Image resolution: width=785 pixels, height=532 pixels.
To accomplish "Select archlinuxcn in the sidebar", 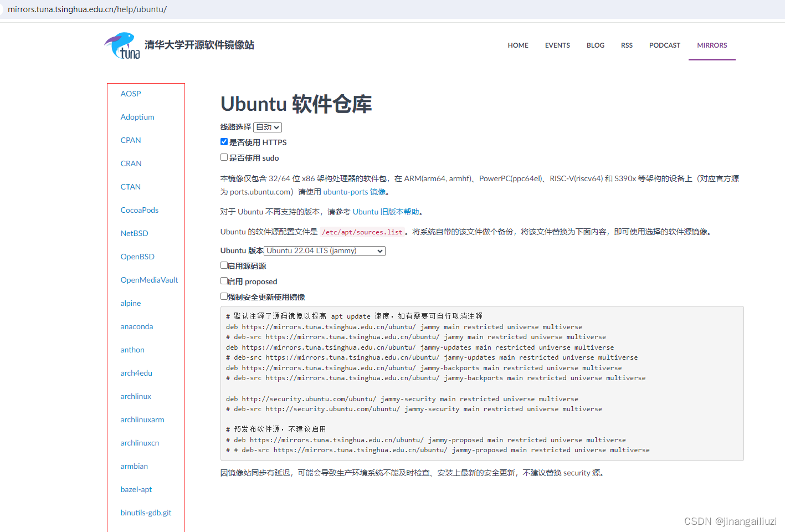I will (x=140, y=443).
